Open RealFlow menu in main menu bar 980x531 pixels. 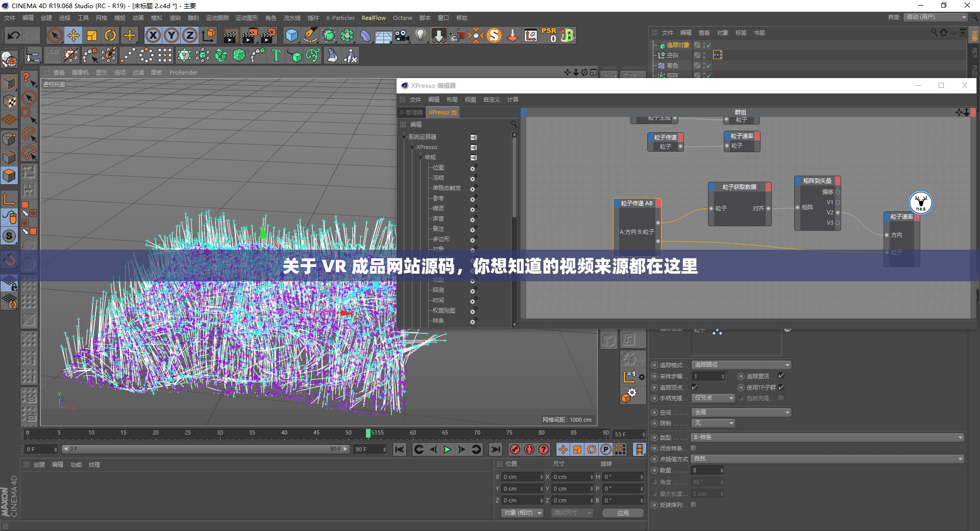point(374,18)
